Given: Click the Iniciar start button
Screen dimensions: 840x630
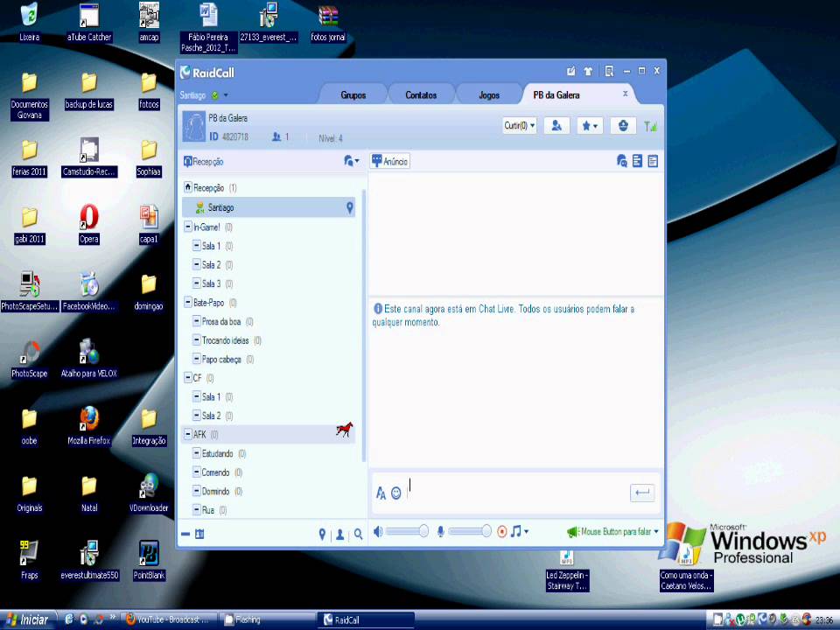Looking at the screenshot, I should click(x=28, y=619).
